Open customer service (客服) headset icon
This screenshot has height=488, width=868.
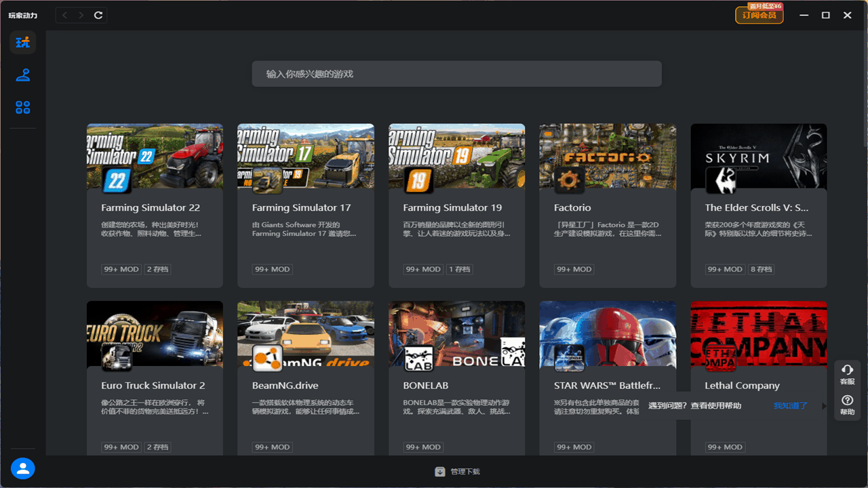tap(847, 374)
